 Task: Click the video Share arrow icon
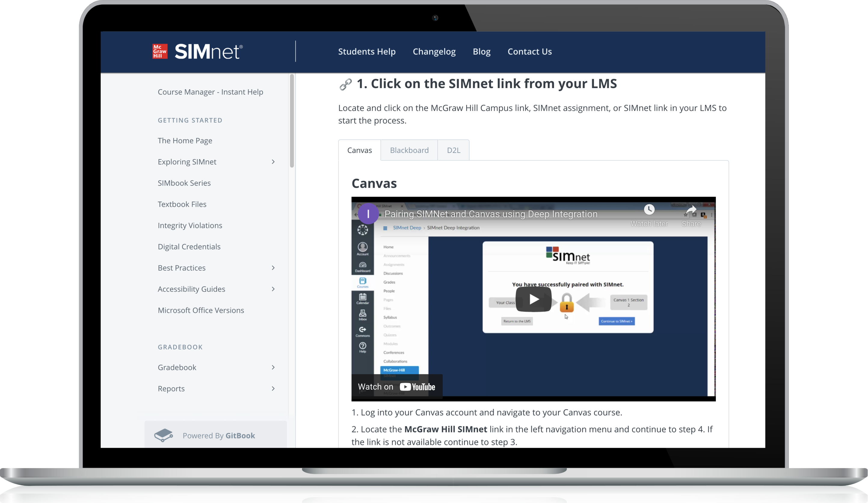tap(691, 209)
